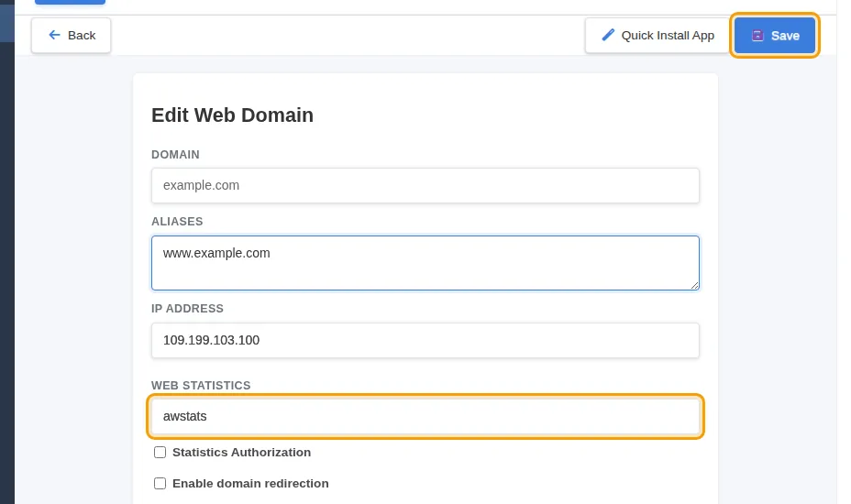The width and height of the screenshot is (851, 504).
Task: Click the IP Address field
Action: point(425,340)
